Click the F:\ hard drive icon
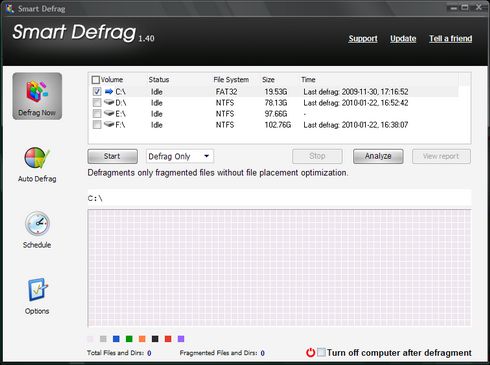 point(109,125)
